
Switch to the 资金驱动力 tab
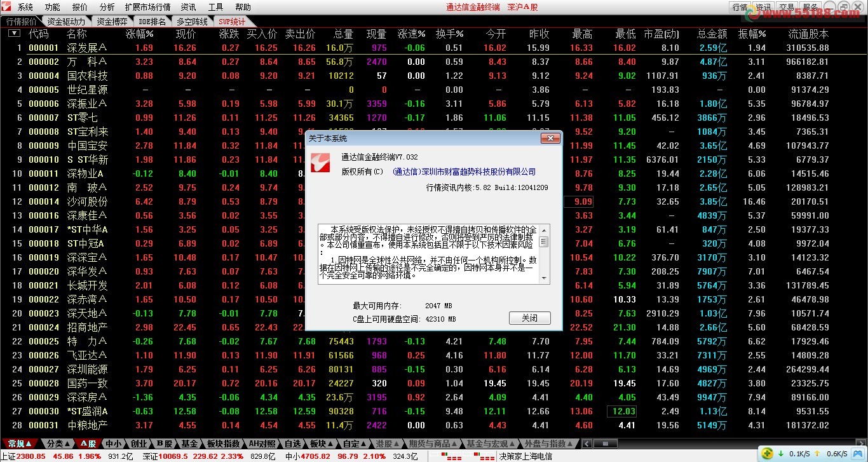[x=66, y=21]
